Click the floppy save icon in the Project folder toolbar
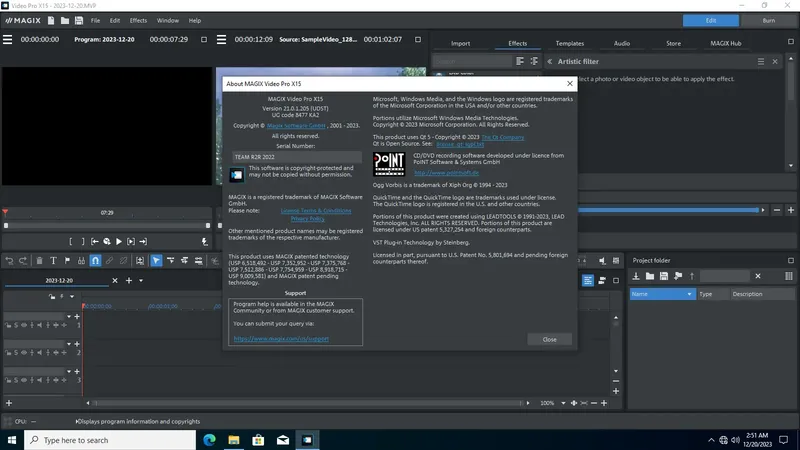This screenshot has height=450, width=800. (664, 276)
